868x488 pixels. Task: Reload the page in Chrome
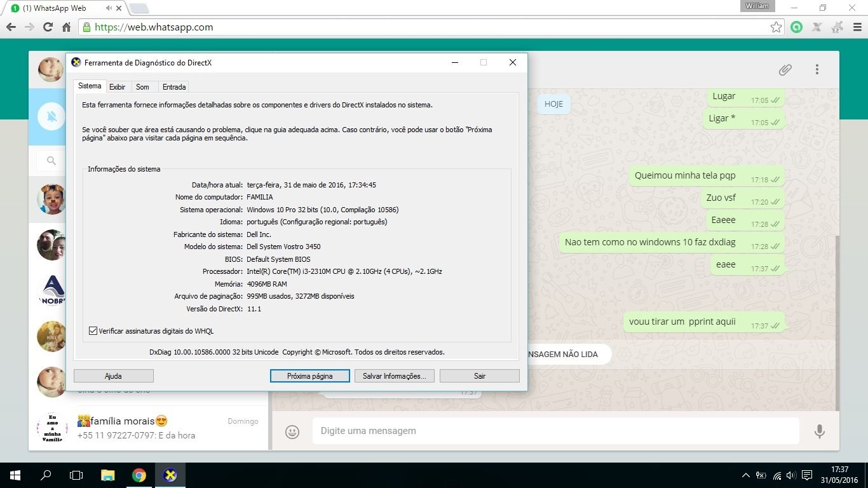click(x=48, y=27)
